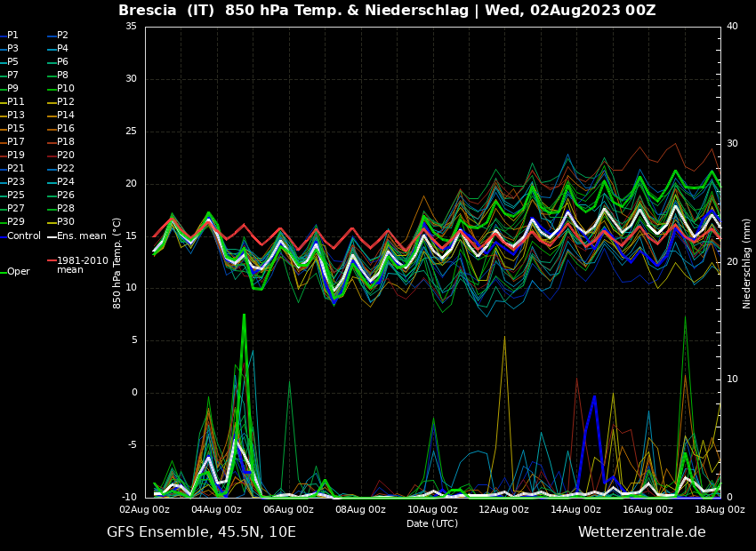Click the GFS Ensemble, 45.5N, 10E caption
Viewport: 756px width, 551px height.
click(201, 532)
